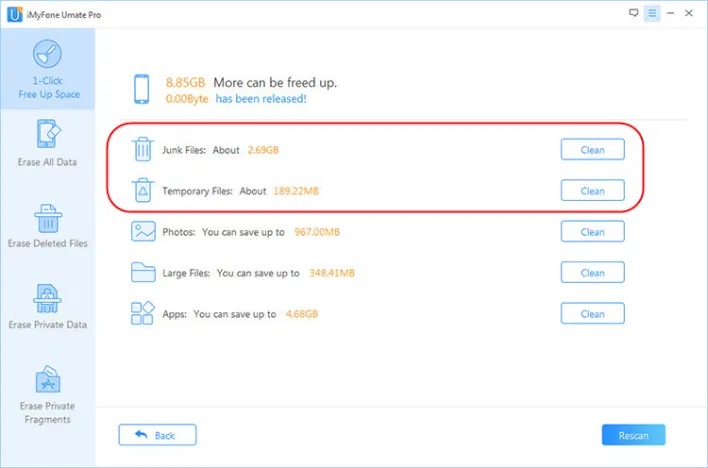
Task: Click the iMyFone Umate Pro logo icon
Action: click(15, 14)
